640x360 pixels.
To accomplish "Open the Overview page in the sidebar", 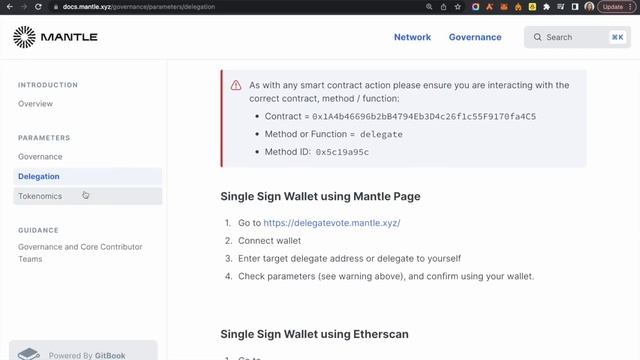I will [35, 104].
